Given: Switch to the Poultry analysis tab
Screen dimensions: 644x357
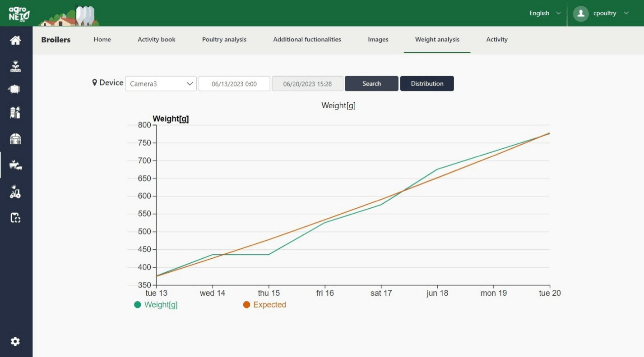Looking at the screenshot, I should point(224,40).
